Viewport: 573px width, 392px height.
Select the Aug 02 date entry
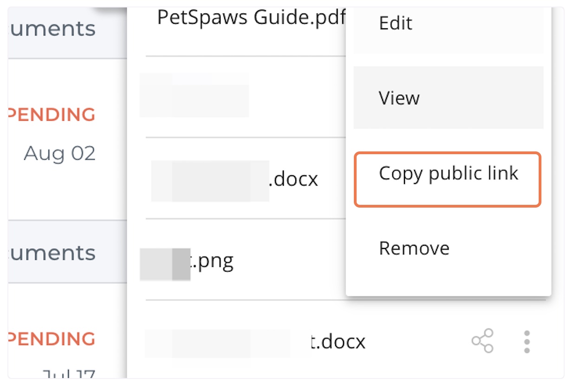pyautogui.click(x=59, y=153)
